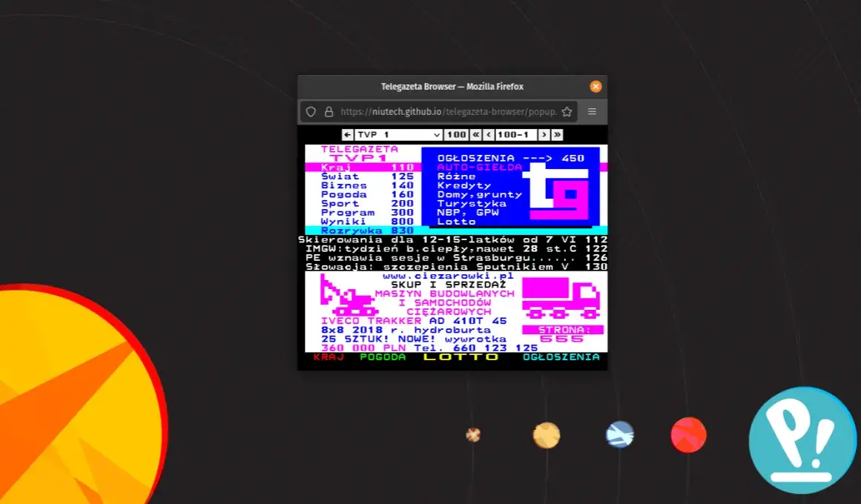Click the 100-1 page number field
861x504 pixels.
[x=515, y=135]
